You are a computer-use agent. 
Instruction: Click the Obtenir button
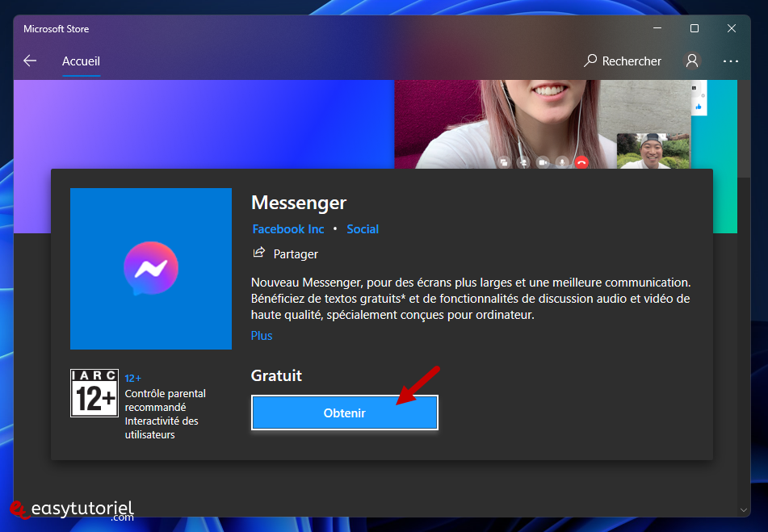coord(344,413)
